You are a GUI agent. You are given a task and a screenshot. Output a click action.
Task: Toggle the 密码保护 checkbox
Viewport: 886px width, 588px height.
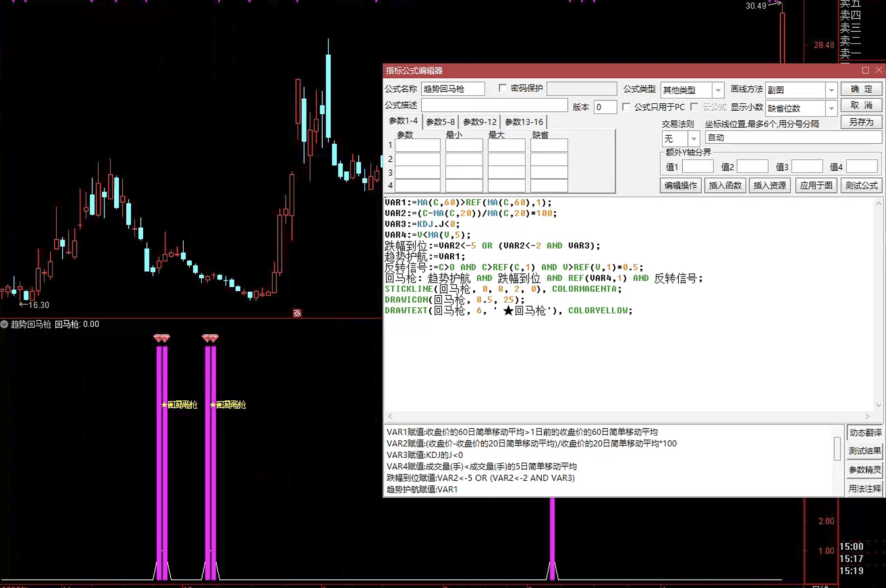click(503, 88)
